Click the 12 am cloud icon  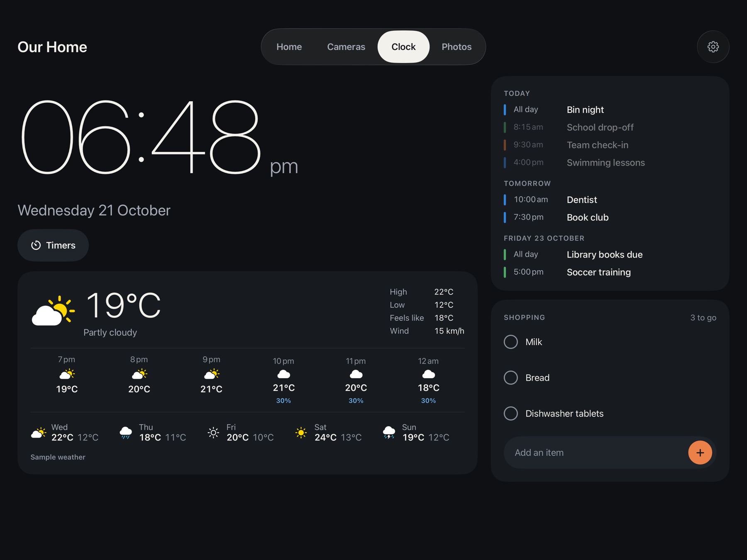coord(428,374)
